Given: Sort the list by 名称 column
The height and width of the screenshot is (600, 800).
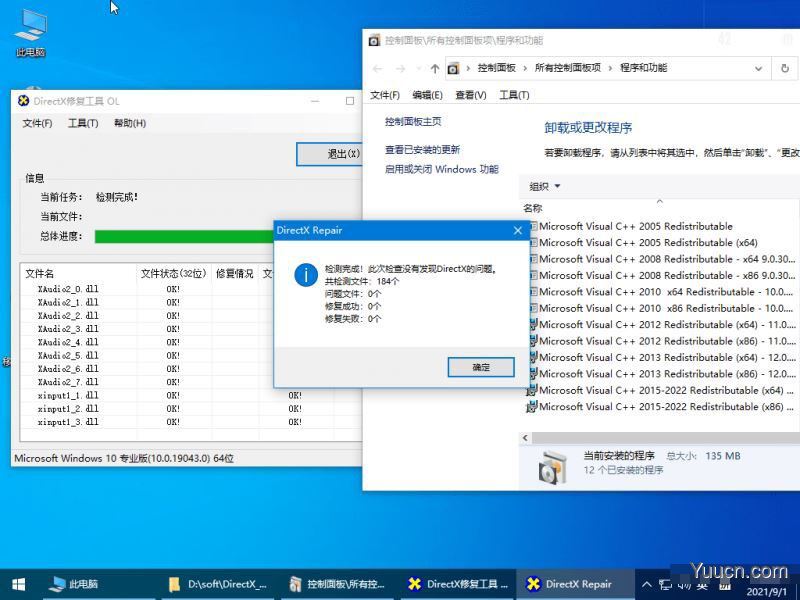Looking at the screenshot, I should [x=533, y=208].
